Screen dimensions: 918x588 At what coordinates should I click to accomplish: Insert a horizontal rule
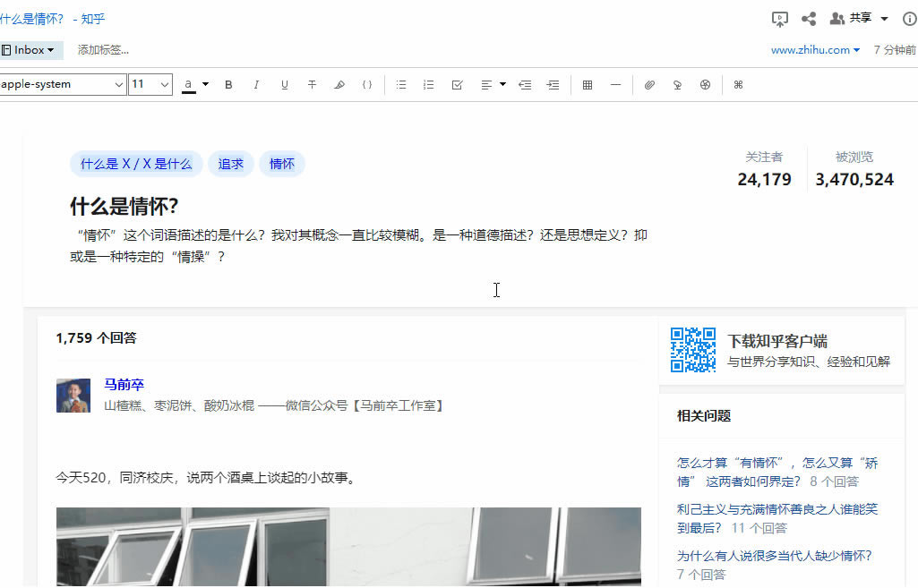[615, 85]
